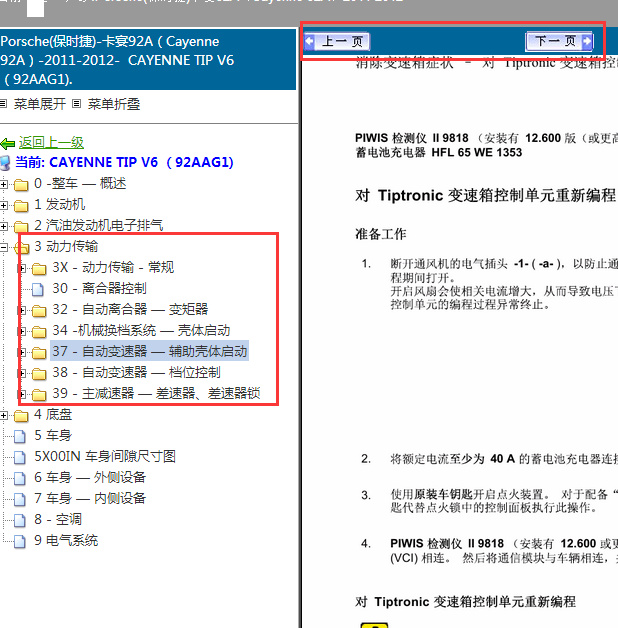Open 39 - 主减速器 — 差速器、差速器锁

pos(157,393)
